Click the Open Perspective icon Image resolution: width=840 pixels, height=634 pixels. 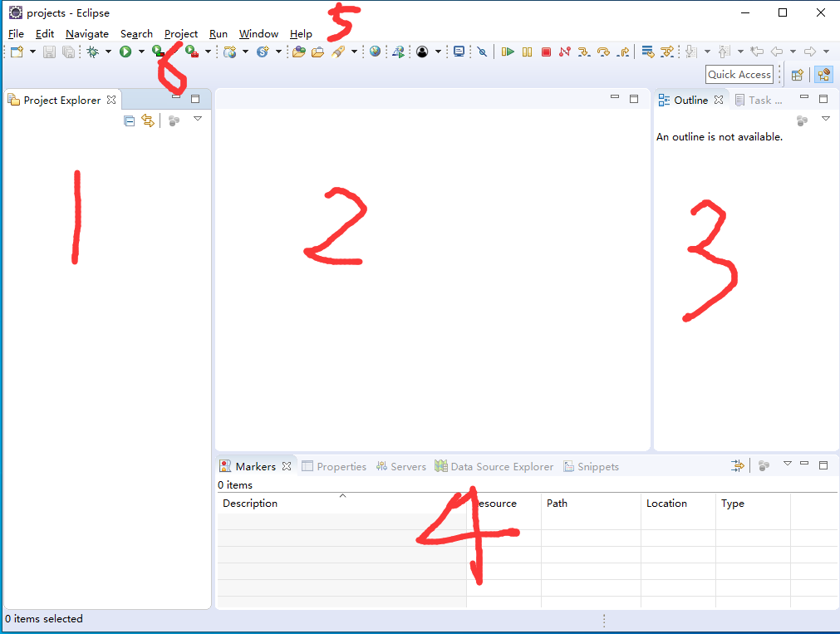797,75
